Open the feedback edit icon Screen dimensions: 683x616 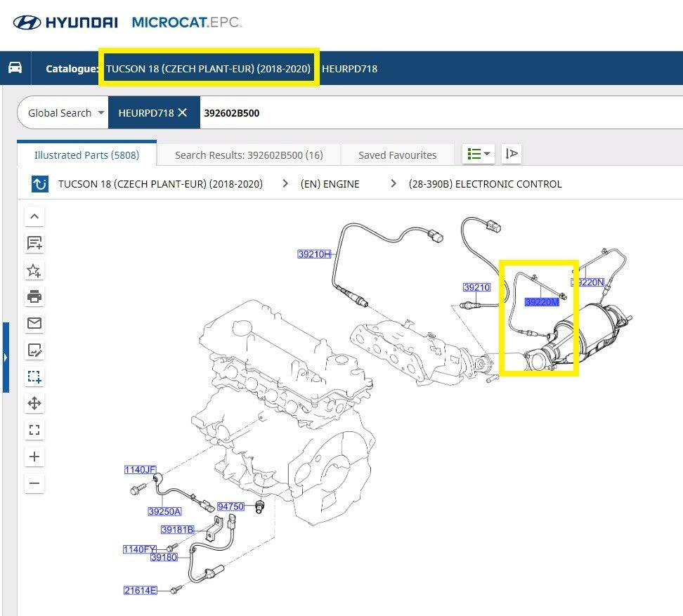[34, 350]
